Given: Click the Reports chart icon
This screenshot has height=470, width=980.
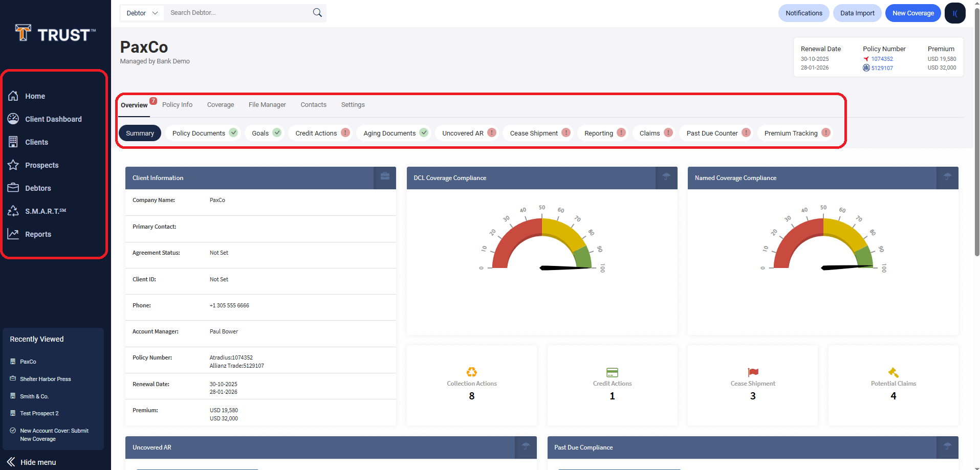Looking at the screenshot, I should pyautogui.click(x=13, y=234).
